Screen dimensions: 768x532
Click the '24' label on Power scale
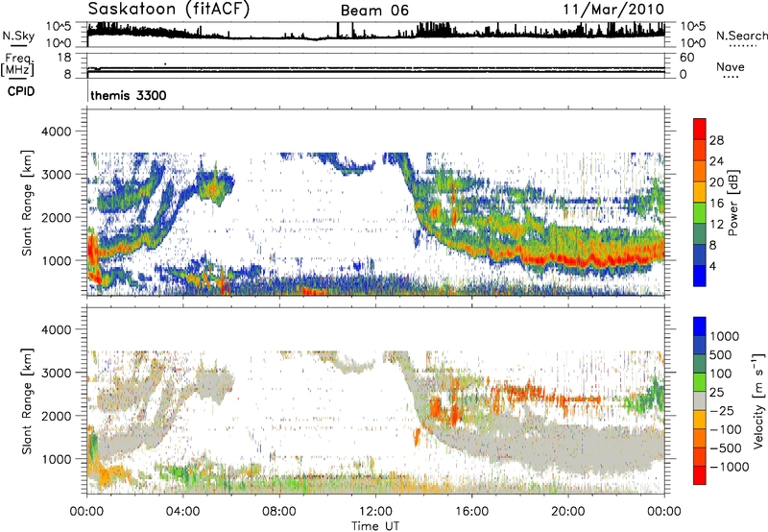[x=716, y=161]
